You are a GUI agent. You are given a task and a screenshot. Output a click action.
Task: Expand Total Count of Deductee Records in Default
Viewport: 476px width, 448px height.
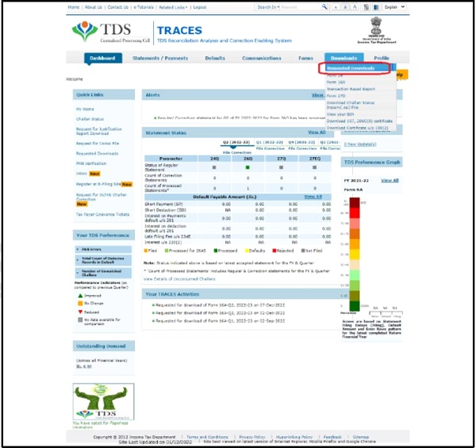pyautogui.click(x=103, y=260)
